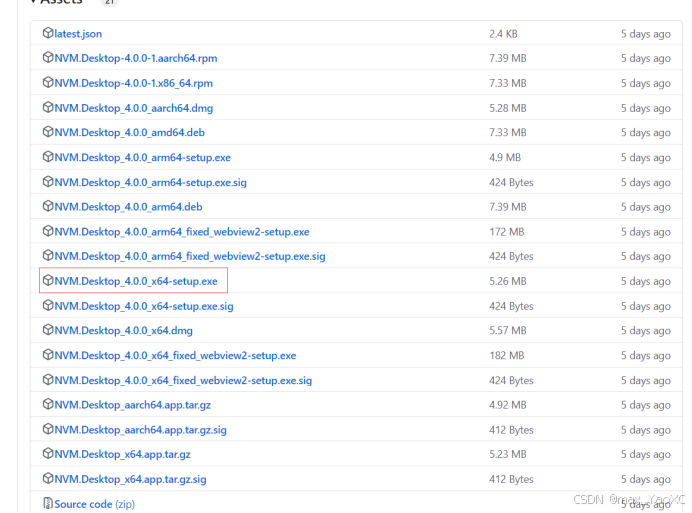
Task: Click the package icon beside x64_fixed_webview2-setup.exe
Action: coord(48,355)
